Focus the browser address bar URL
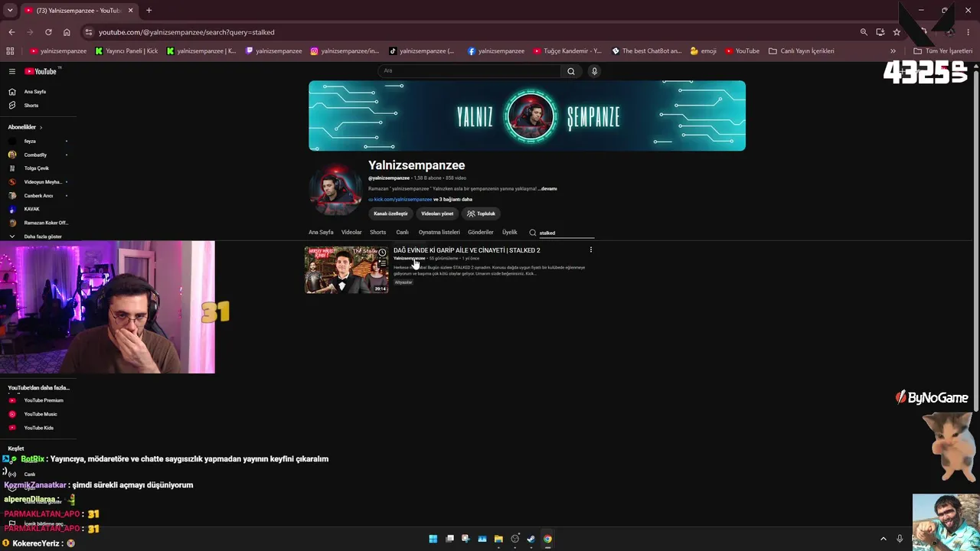 click(186, 32)
